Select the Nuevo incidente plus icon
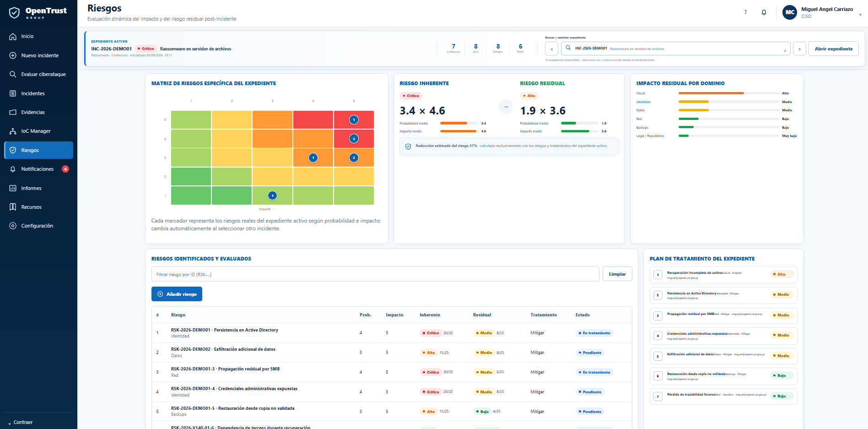Viewport: 868px width, 429px height. click(x=13, y=55)
